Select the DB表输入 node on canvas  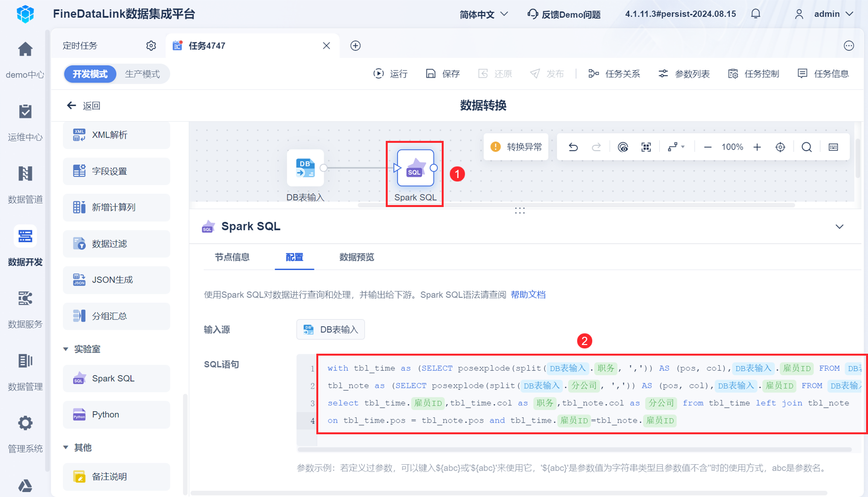tap(305, 168)
